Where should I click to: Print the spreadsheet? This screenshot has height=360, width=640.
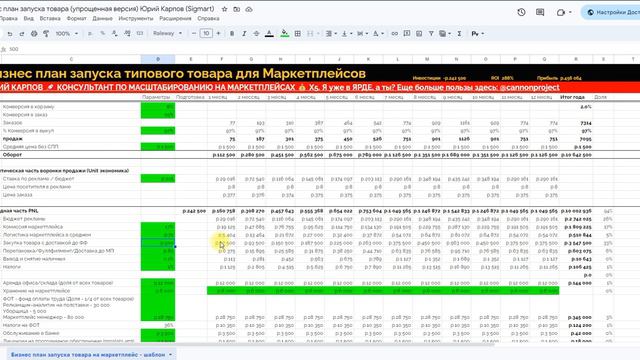(34, 33)
